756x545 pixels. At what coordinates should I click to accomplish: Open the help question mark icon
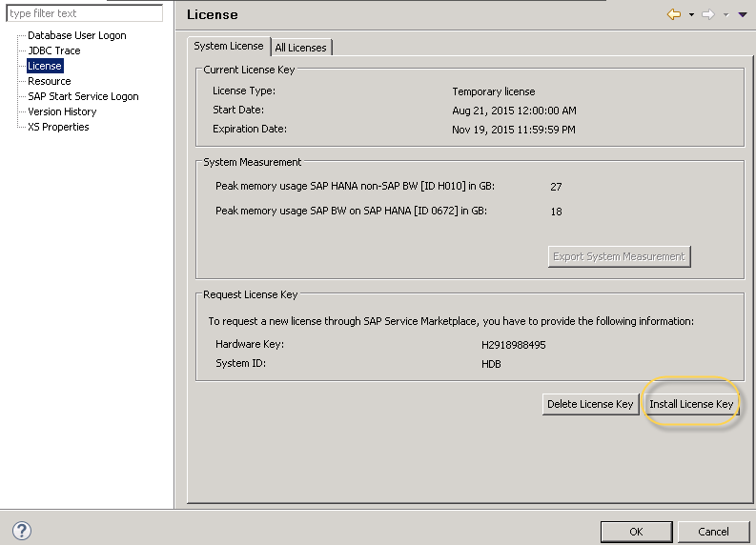point(22,531)
